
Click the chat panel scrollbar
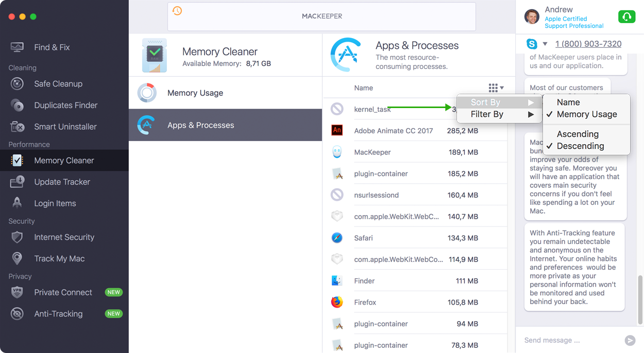pyautogui.click(x=641, y=300)
